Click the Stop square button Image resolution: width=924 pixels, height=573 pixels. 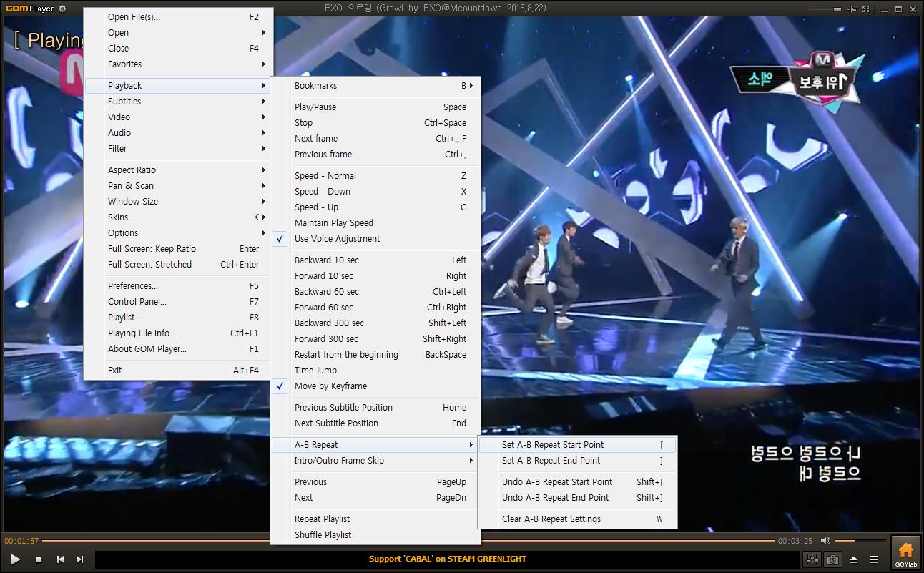point(39,559)
